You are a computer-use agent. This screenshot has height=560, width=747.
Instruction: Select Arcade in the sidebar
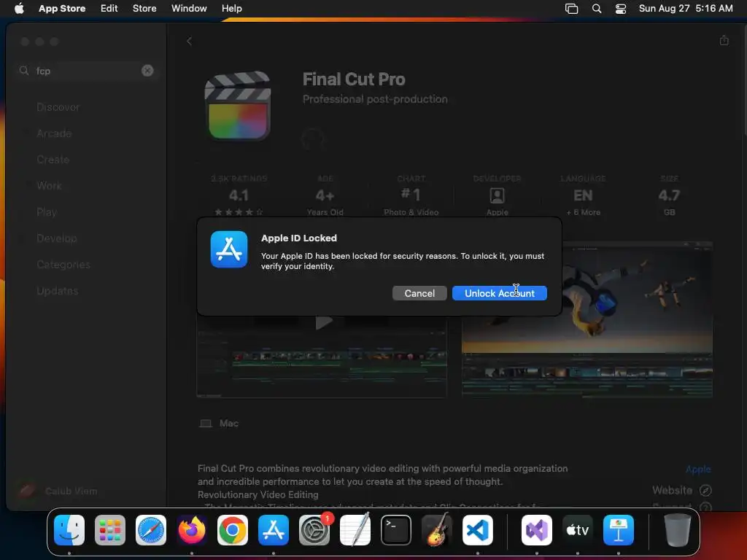(x=54, y=133)
